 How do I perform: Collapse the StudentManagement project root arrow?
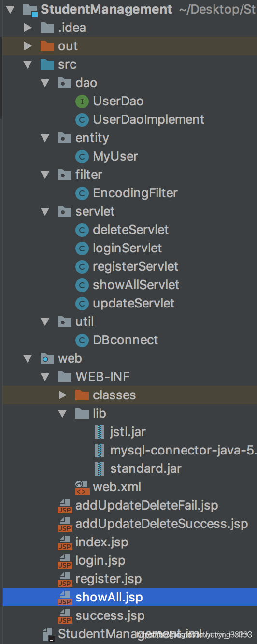point(10,9)
